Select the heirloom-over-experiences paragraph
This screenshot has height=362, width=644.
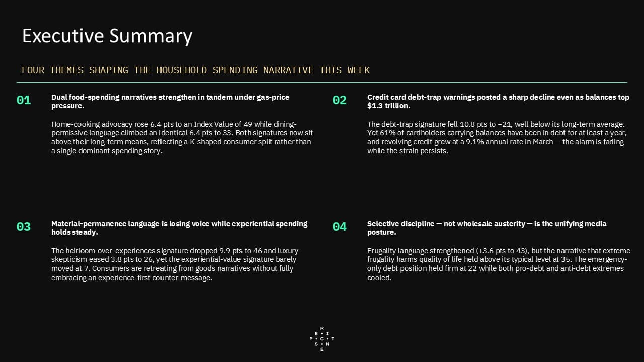pyautogui.click(x=175, y=264)
